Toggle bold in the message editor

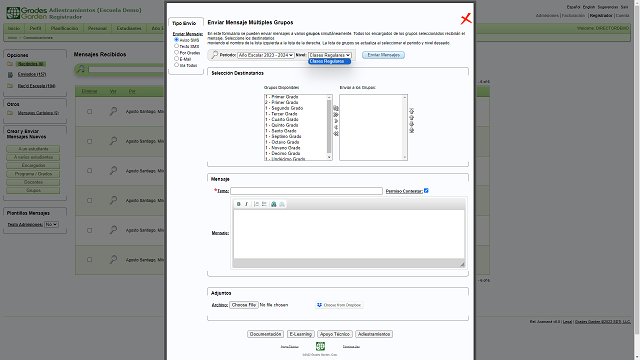239,204
